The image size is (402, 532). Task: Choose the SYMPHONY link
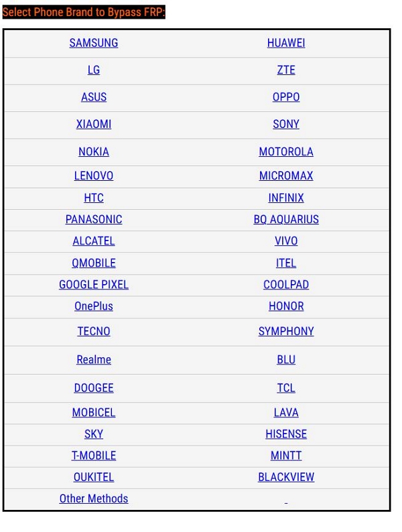pyautogui.click(x=286, y=331)
